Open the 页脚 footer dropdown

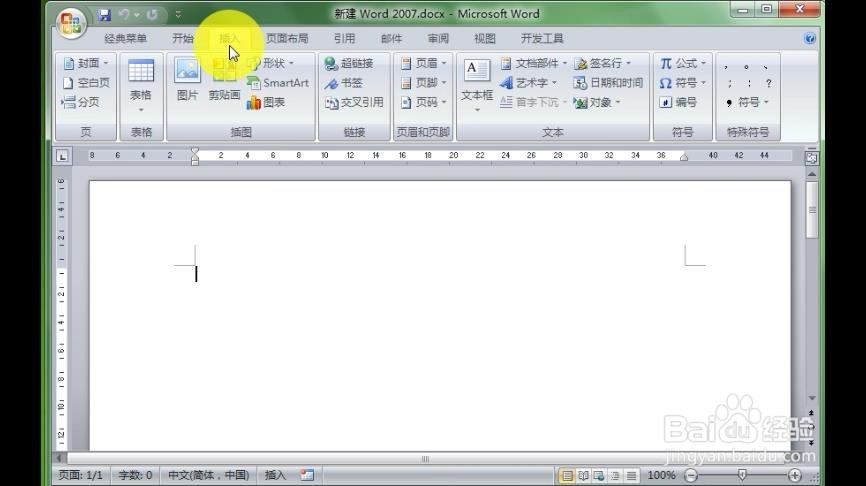click(423, 83)
